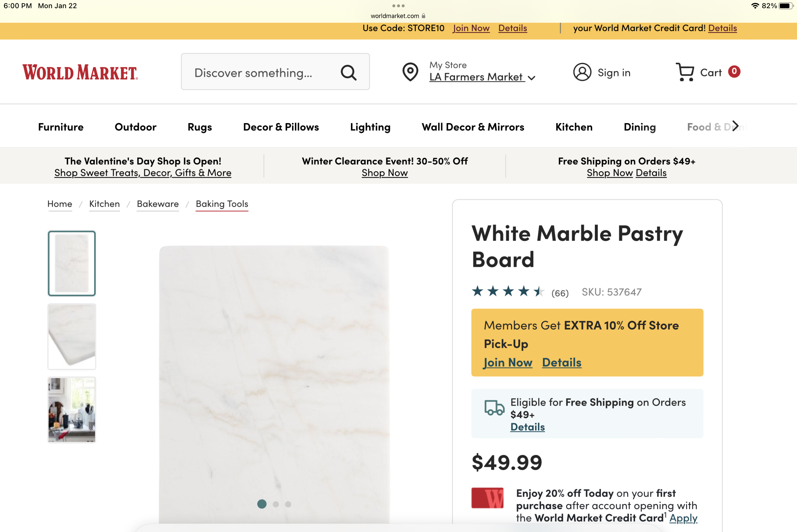
Task: Click the World Market credit card icon
Action: tap(487, 498)
